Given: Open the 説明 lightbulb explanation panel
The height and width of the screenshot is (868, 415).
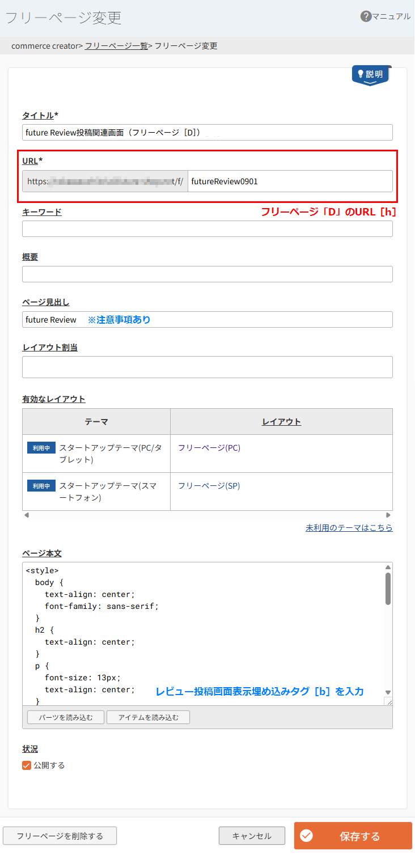Looking at the screenshot, I should coord(370,74).
